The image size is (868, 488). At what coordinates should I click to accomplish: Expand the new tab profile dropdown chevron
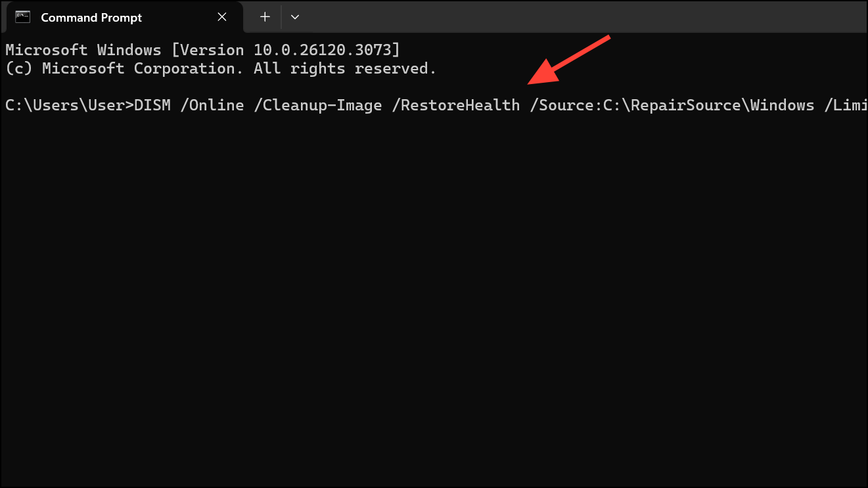(295, 18)
